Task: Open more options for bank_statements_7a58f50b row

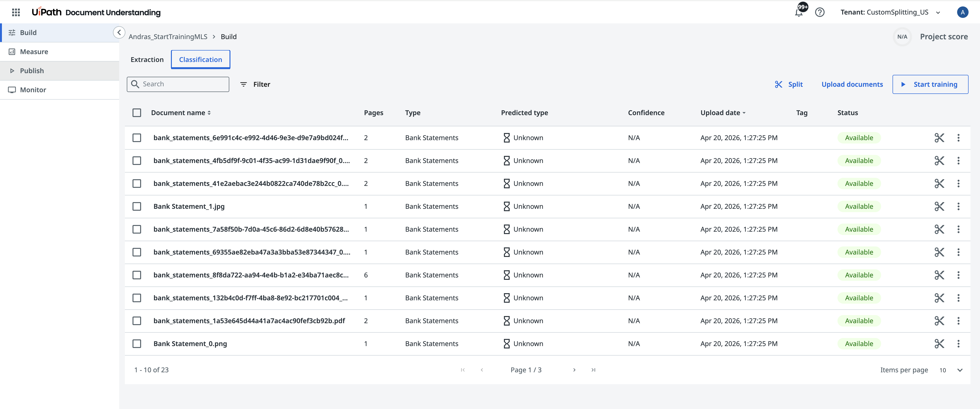Action: point(958,229)
